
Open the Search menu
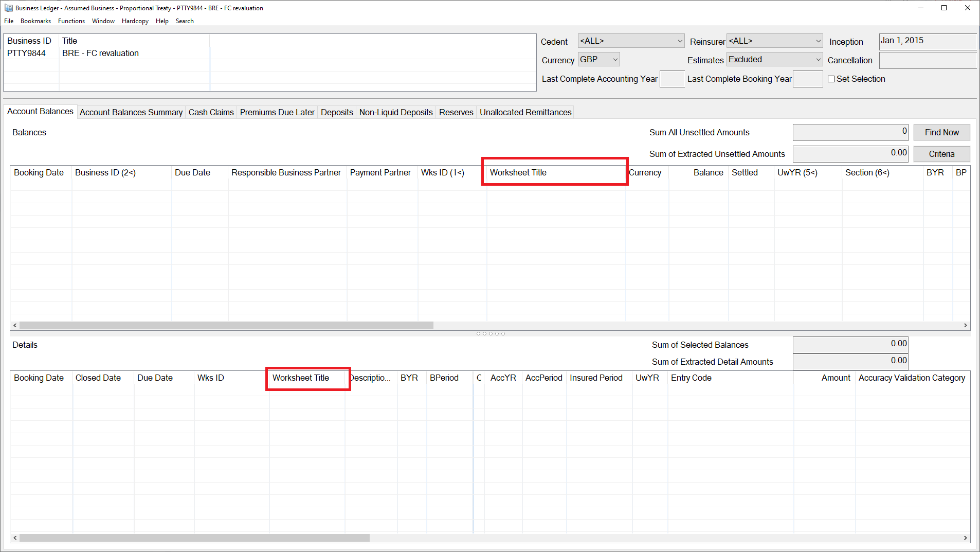(185, 21)
